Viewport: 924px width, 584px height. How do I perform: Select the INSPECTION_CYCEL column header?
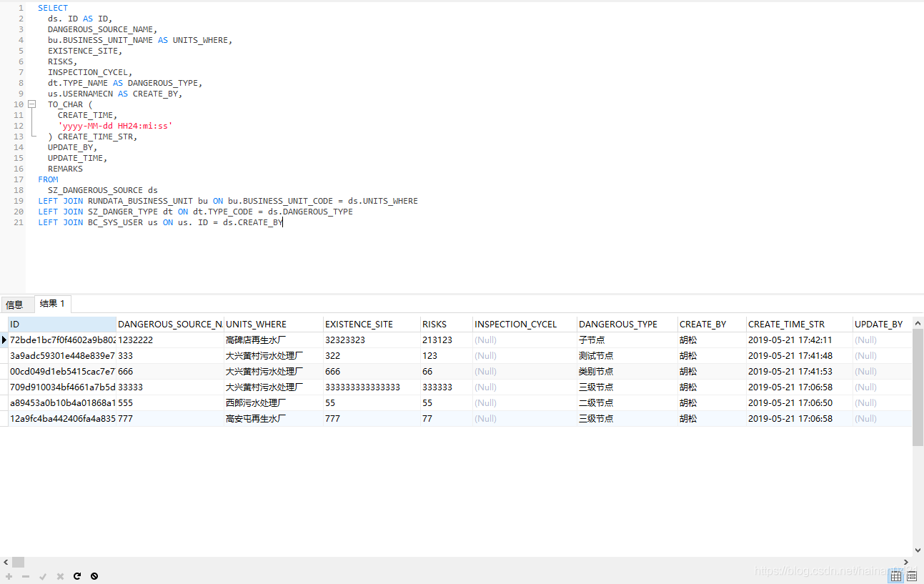(x=525, y=324)
